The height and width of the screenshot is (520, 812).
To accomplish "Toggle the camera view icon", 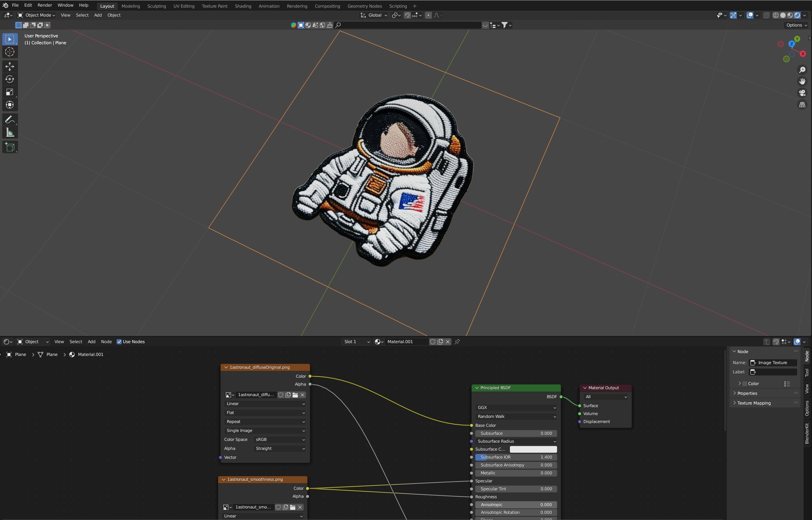I will click(x=802, y=93).
